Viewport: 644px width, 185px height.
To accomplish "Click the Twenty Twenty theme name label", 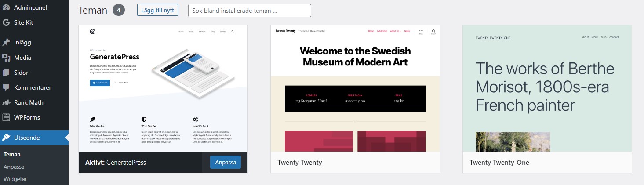I will point(300,163).
